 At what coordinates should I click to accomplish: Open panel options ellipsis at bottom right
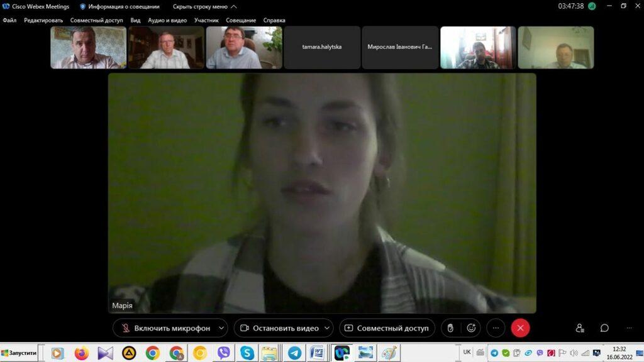[x=629, y=328]
